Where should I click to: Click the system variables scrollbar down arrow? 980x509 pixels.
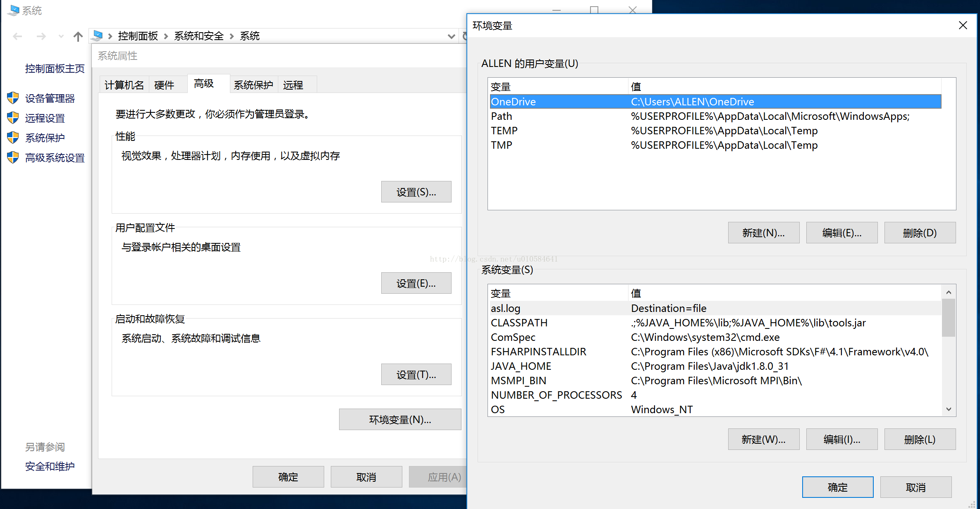coord(948,409)
